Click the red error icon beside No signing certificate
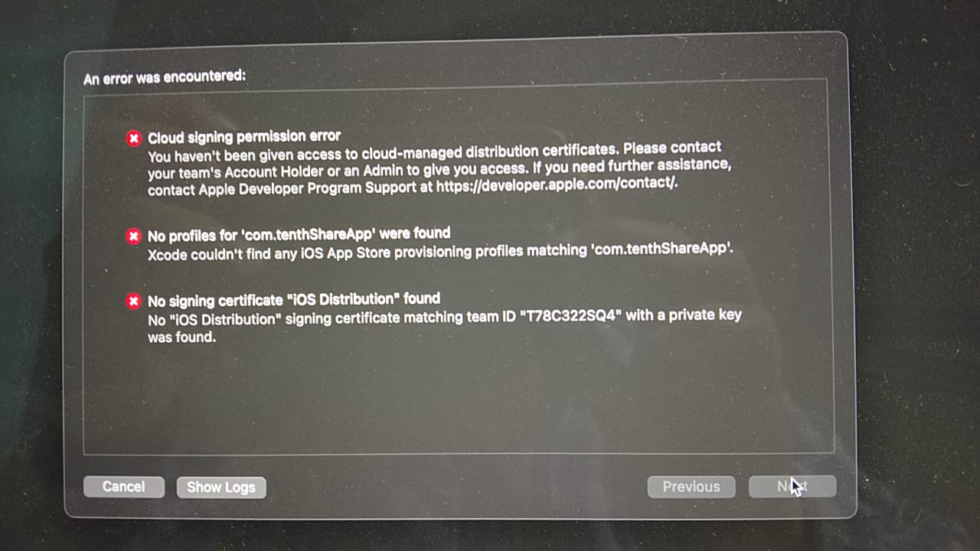The image size is (980, 551). click(x=134, y=301)
